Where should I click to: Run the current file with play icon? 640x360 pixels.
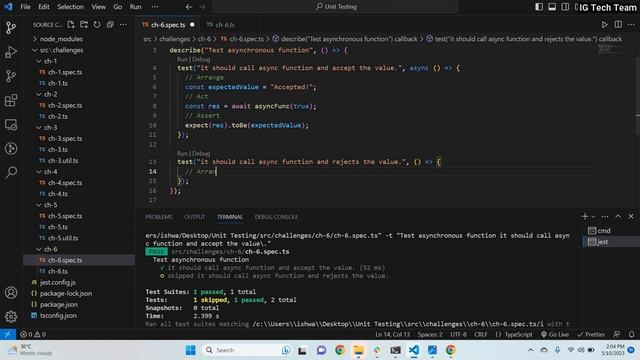604,24
